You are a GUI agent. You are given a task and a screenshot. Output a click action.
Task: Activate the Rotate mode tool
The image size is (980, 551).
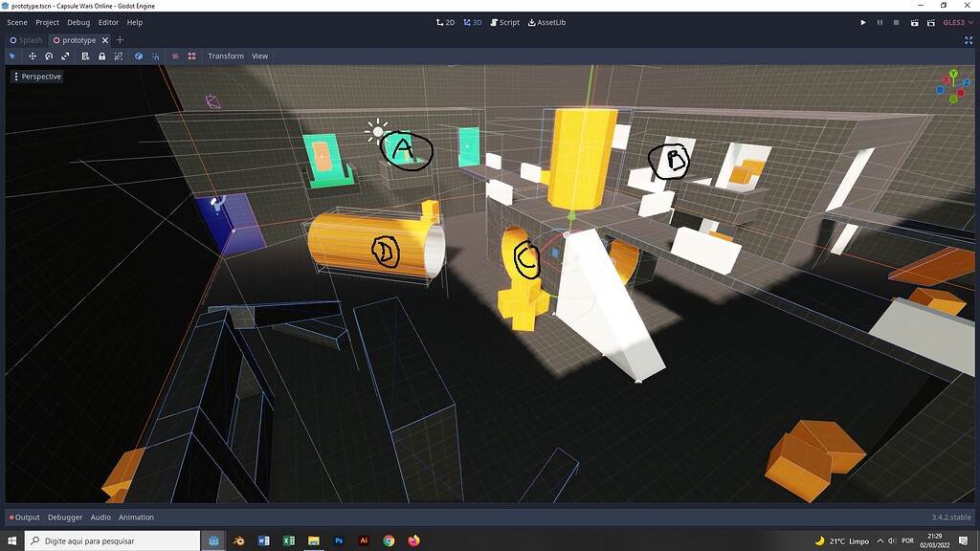[47, 56]
